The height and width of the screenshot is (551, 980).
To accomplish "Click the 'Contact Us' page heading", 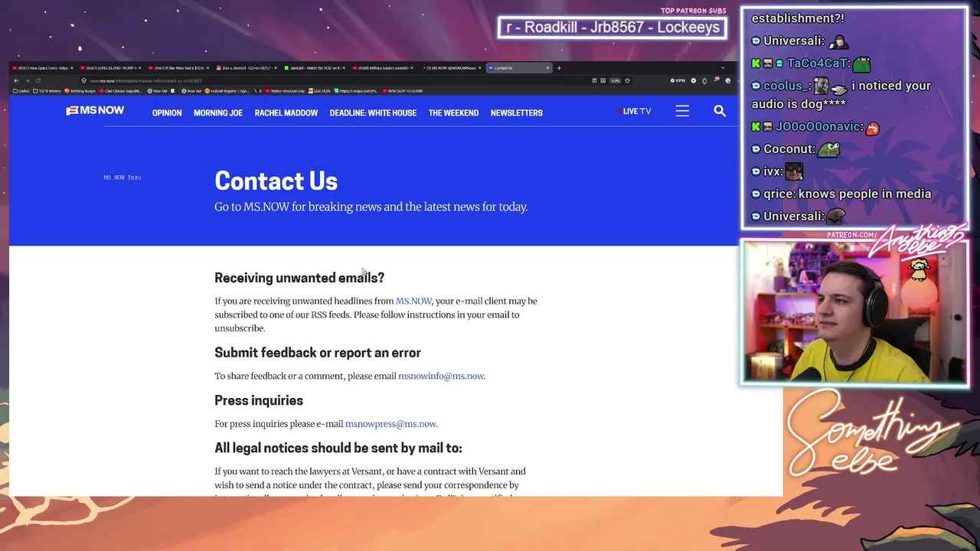I will [x=276, y=181].
